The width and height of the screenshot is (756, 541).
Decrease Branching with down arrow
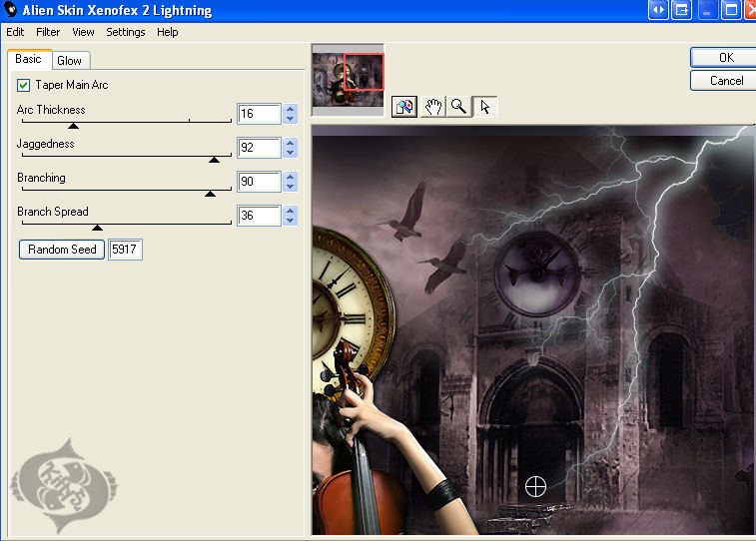tap(290, 187)
